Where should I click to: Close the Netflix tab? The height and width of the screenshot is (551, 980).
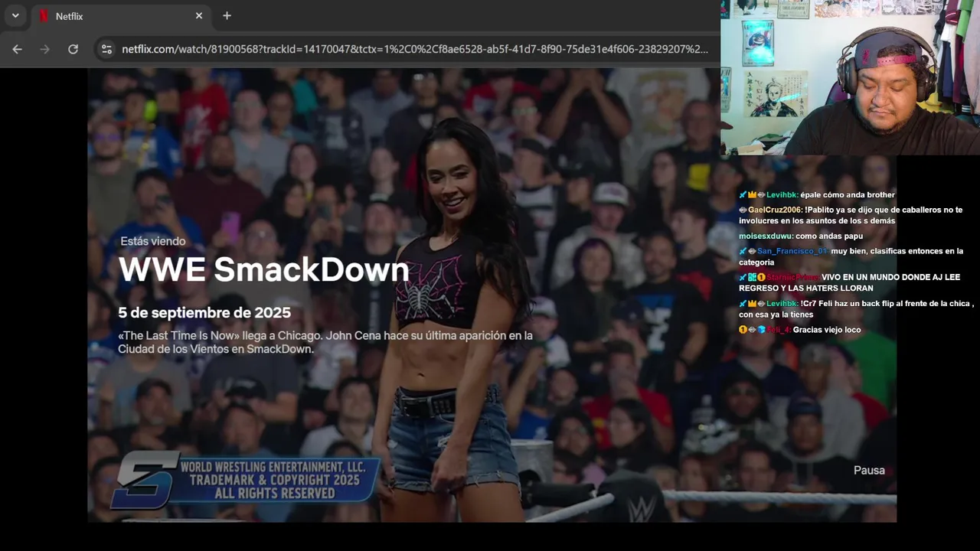click(x=199, y=15)
